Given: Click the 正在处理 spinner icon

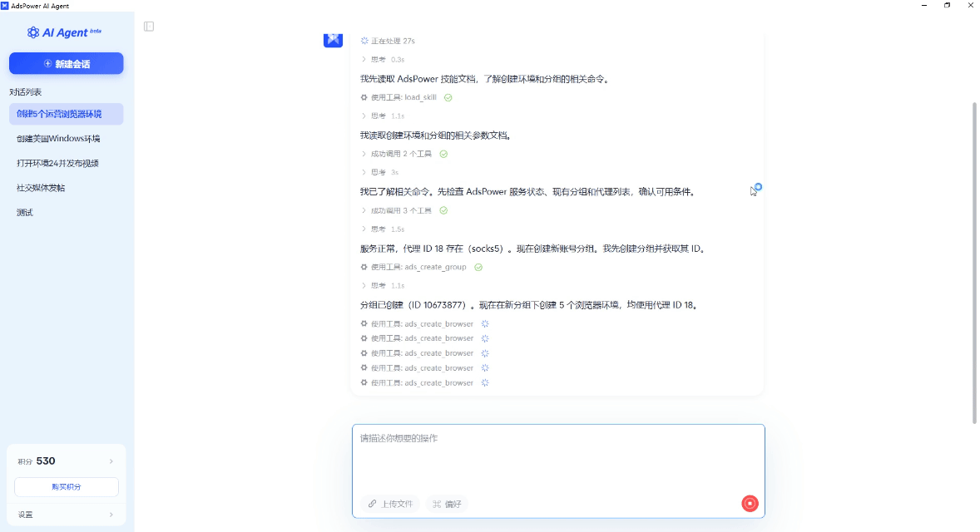Looking at the screenshot, I should tap(364, 41).
